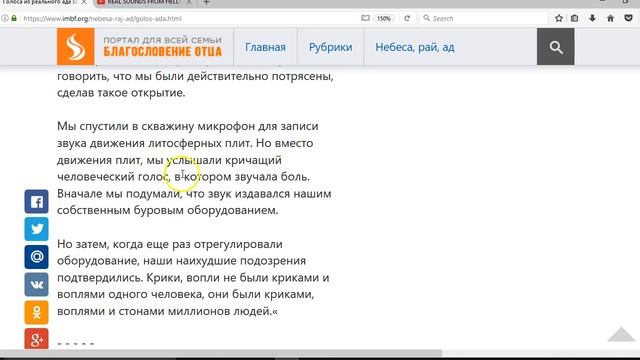Click the orange flame site logo
This screenshot has height=360, width=640.
click(x=76, y=47)
